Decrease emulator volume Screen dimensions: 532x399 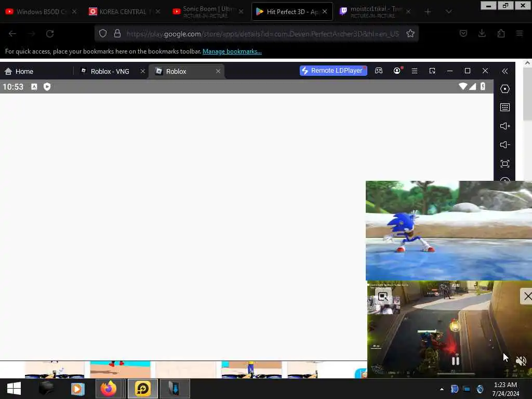point(505,145)
